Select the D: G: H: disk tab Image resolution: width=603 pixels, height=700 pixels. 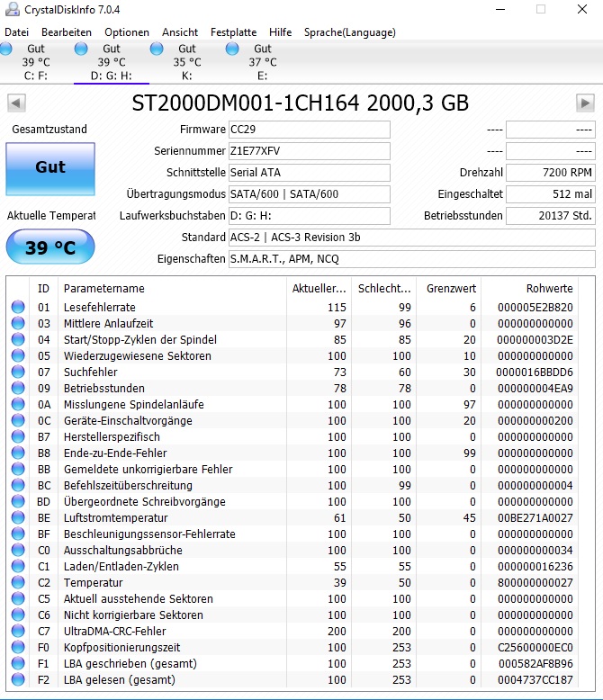point(112,62)
